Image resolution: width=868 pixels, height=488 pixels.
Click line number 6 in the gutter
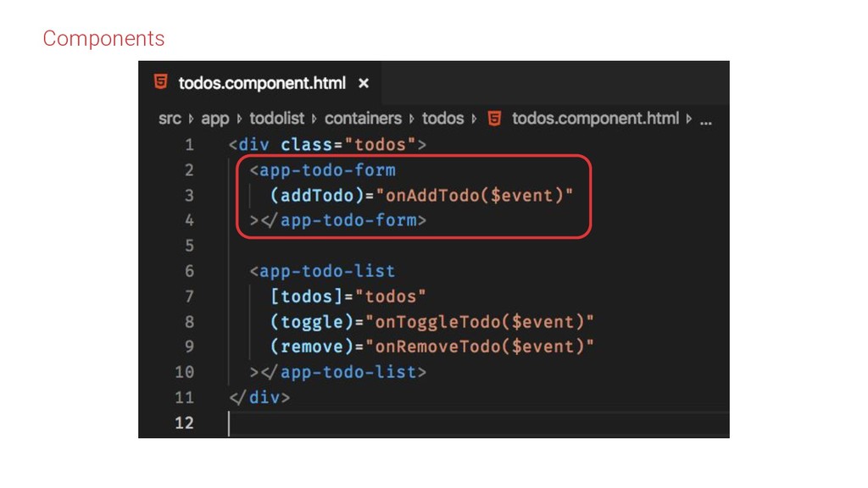pos(189,271)
